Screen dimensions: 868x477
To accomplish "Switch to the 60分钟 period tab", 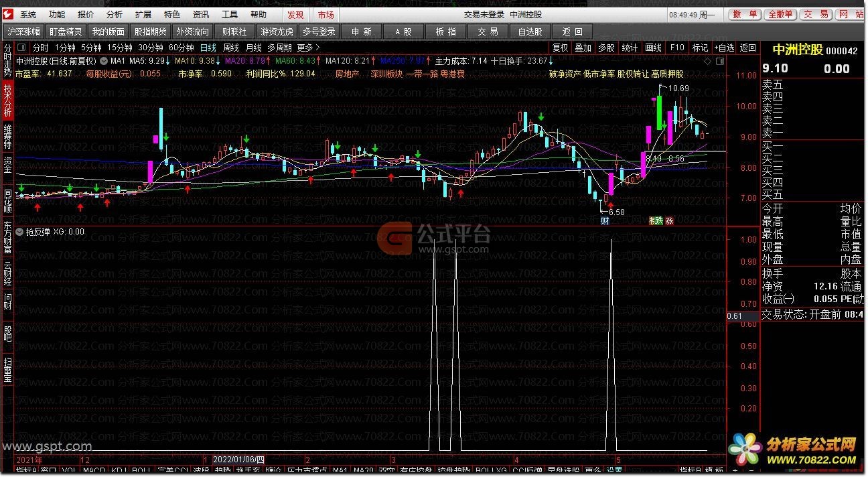I will click(182, 48).
